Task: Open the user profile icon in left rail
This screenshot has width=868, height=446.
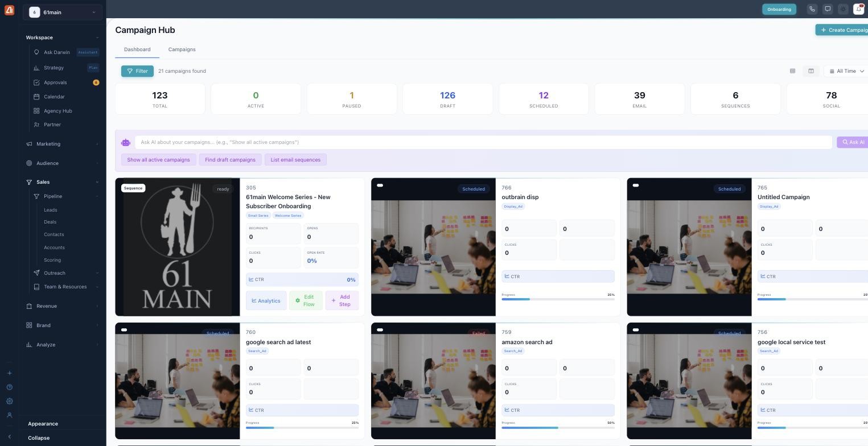Action: 9,415
